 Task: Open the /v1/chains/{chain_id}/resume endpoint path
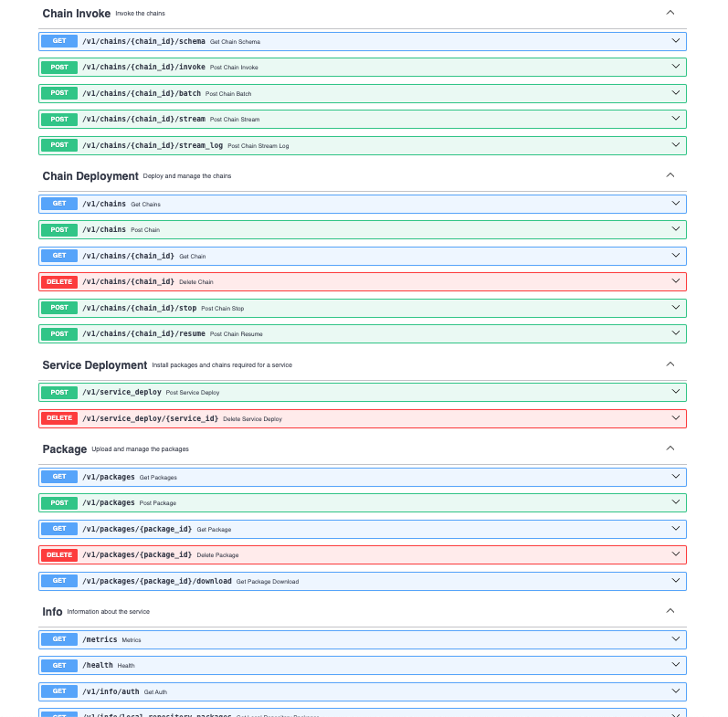(x=143, y=334)
